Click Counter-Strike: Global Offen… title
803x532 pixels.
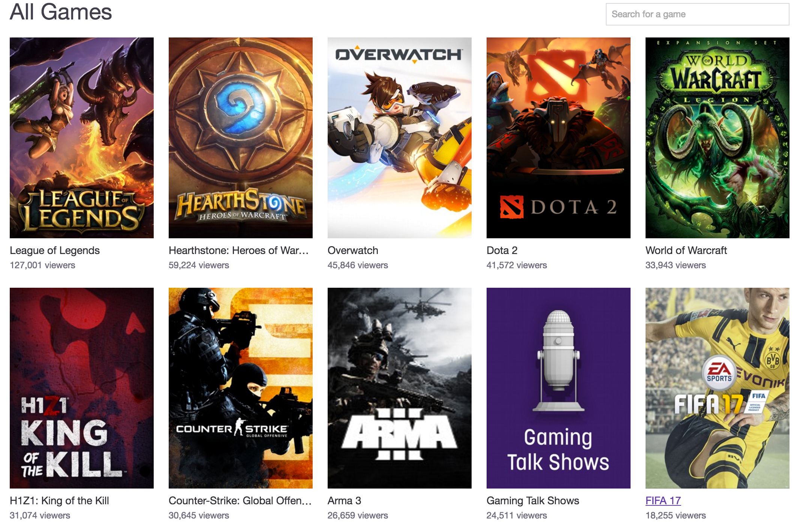[240, 501]
